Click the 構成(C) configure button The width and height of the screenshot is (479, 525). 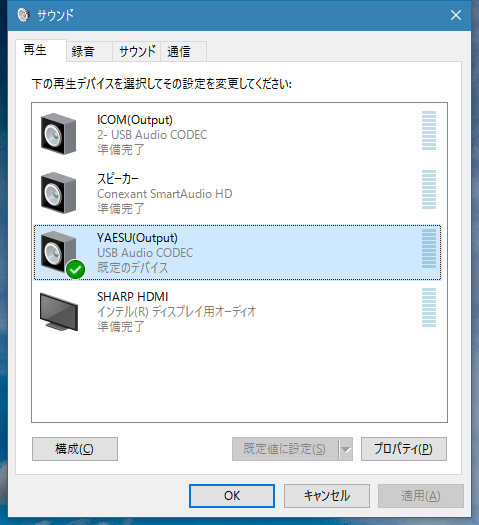pyautogui.click(x=75, y=449)
